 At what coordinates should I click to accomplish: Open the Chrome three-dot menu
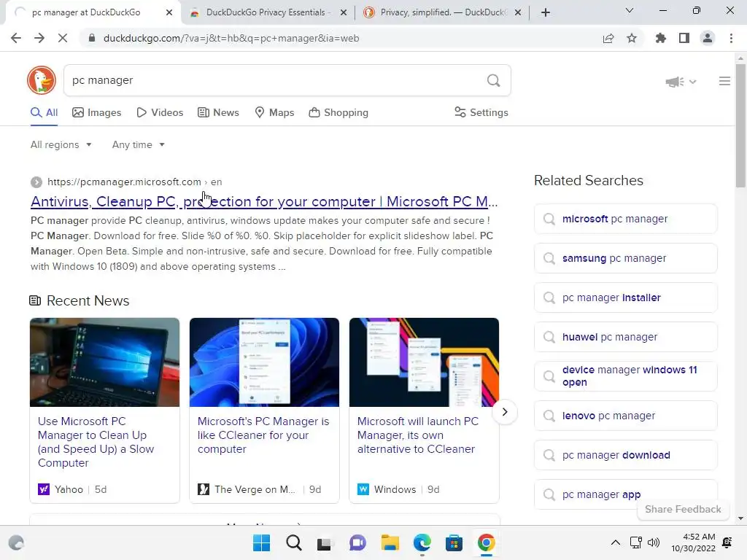[x=731, y=38]
